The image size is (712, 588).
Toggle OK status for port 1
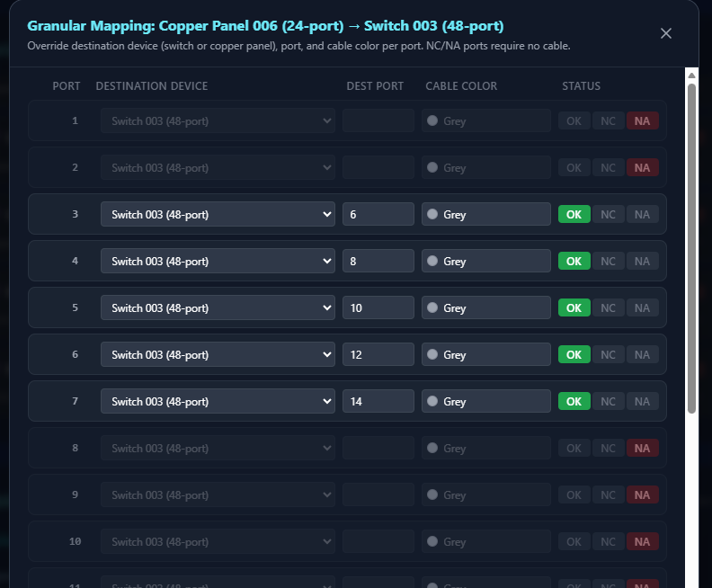(x=574, y=120)
